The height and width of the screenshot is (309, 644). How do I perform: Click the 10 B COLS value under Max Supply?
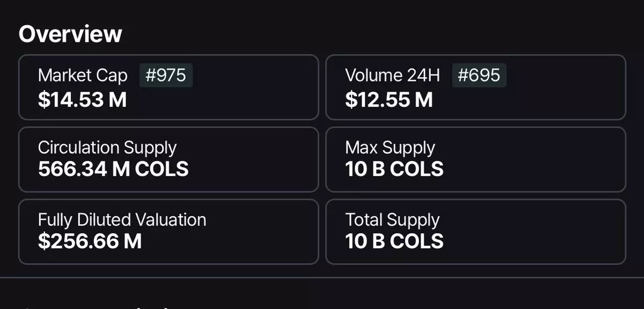click(394, 170)
